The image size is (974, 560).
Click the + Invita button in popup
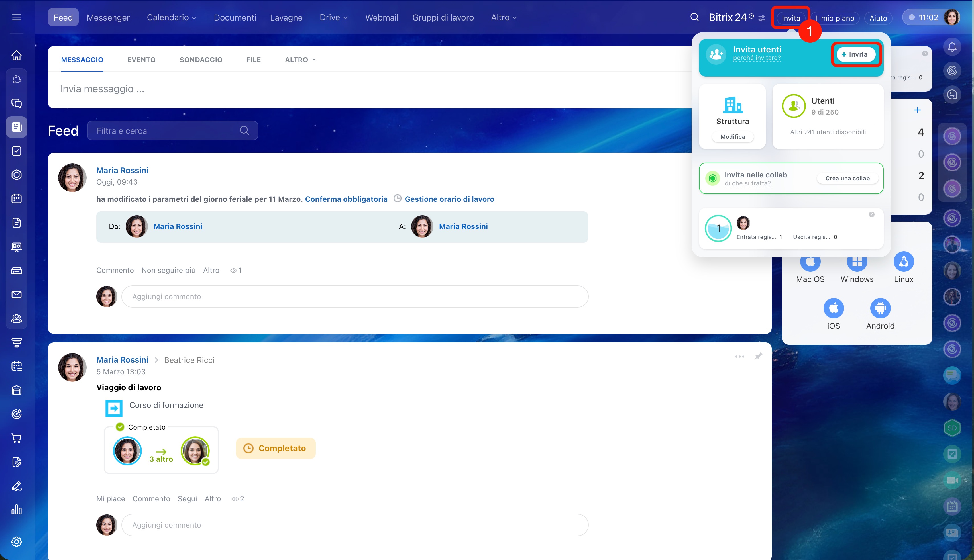point(855,55)
